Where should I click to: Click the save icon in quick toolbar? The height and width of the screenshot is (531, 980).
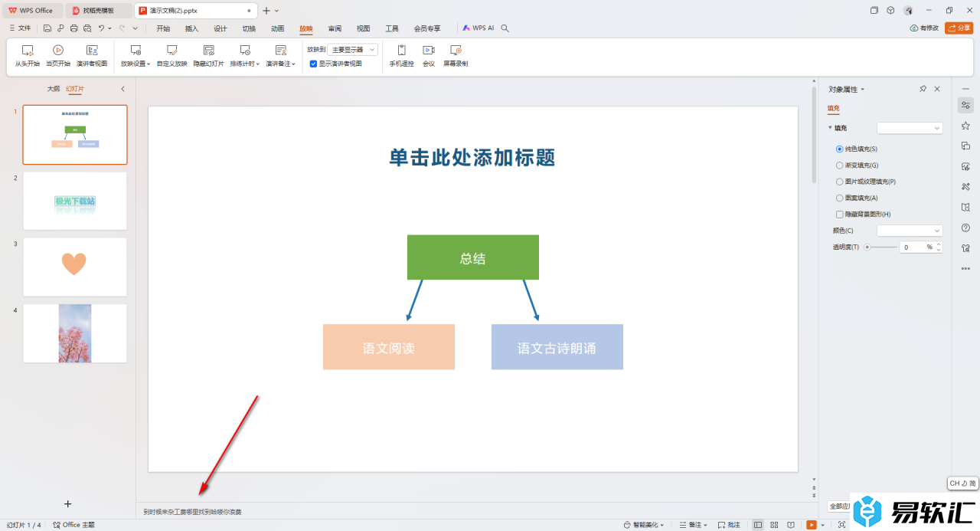[47, 28]
